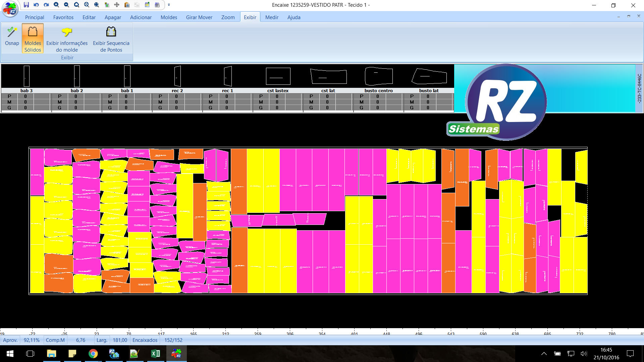Click size M quantity cell under rec 1
The height and width of the screenshot is (362, 644).
click(x=227, y=102)
